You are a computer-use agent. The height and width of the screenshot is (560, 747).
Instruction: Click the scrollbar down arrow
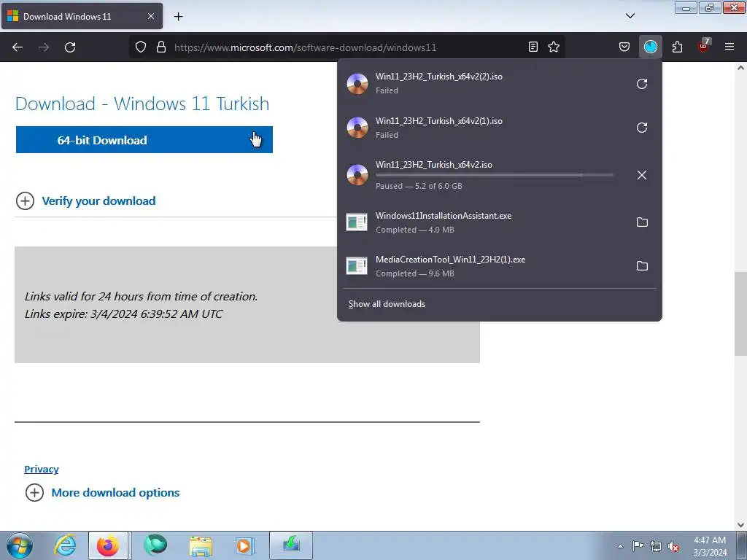[x=740, y=525]
